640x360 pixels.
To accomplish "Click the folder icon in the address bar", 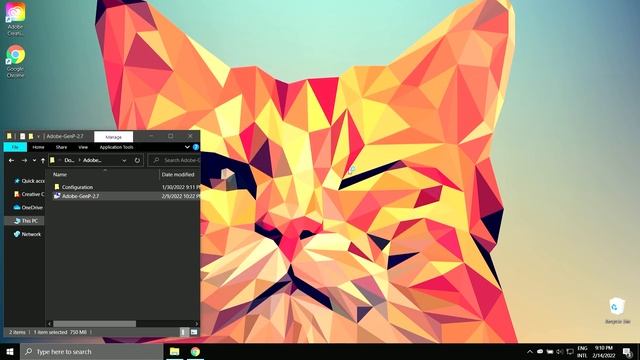I will [53, 160].
